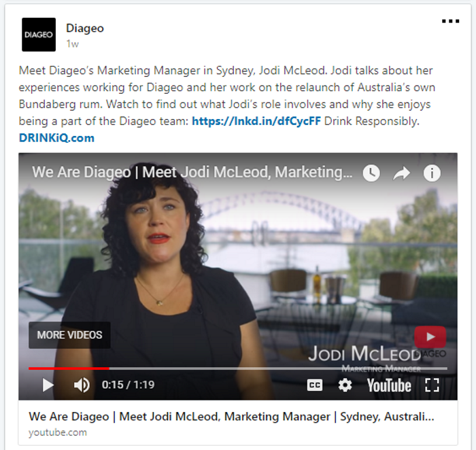Open the lnkd.in/dfCycFF link
The image size is (476, 450).
[x=256, y=121]
